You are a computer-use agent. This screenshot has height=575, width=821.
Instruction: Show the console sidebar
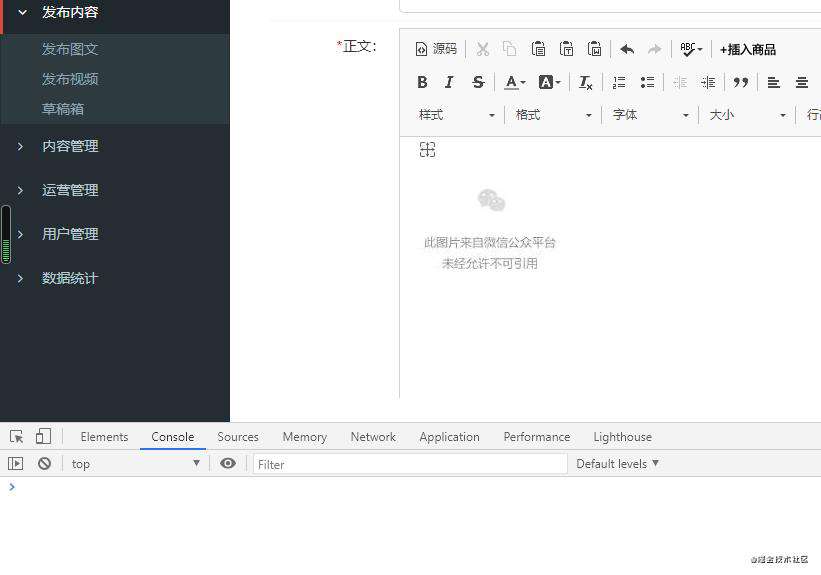click(15, 463)
